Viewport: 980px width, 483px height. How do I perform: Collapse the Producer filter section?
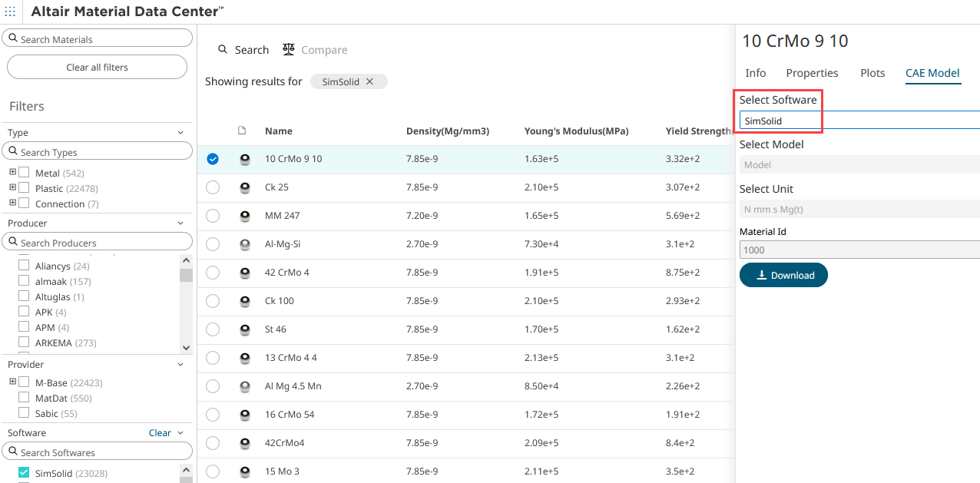pos(180,223)
